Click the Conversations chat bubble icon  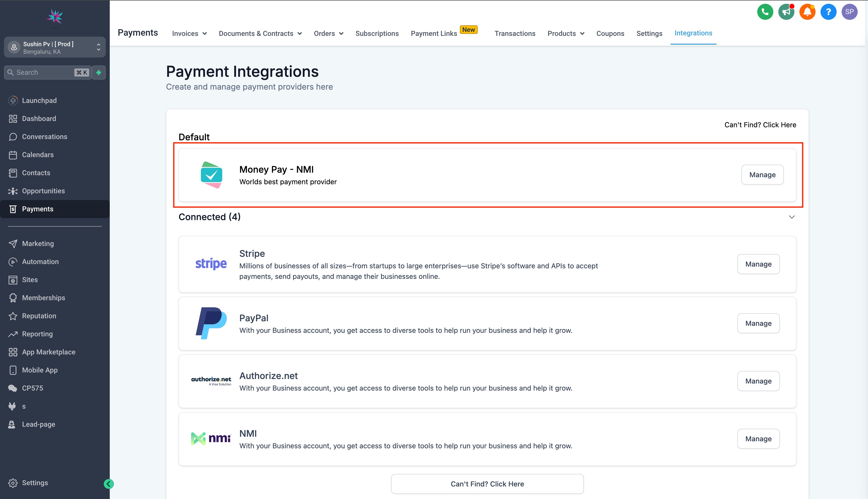coord(13,137)
